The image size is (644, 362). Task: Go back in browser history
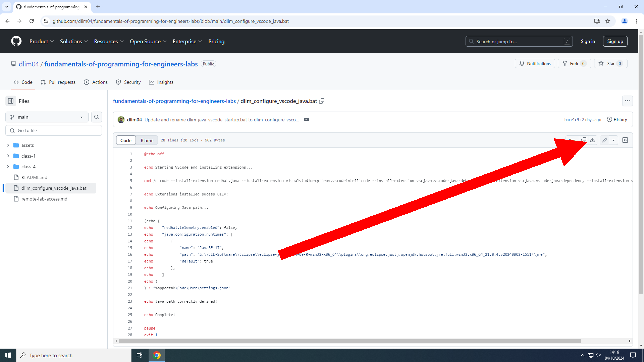7,21
